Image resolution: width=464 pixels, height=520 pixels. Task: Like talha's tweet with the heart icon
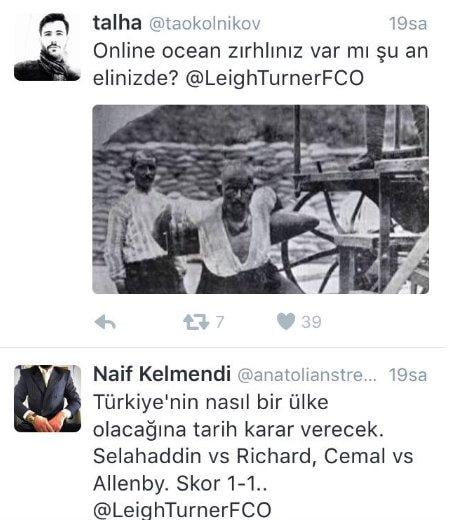tap(286, 322)
